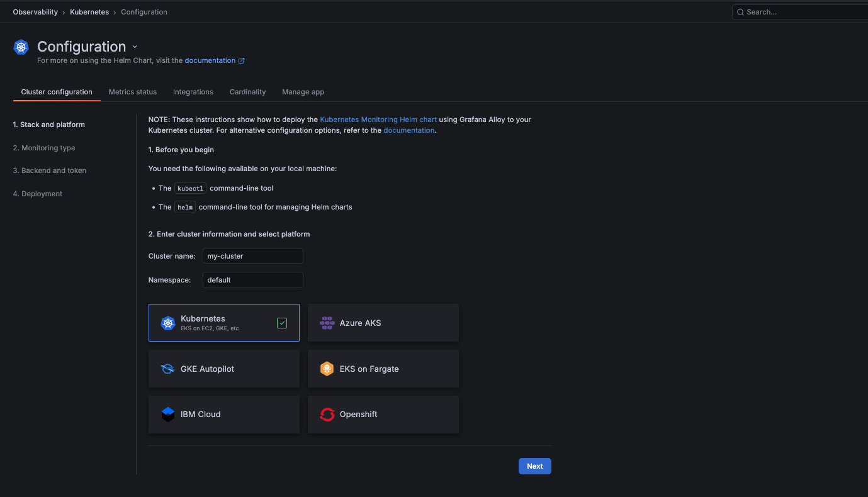Click the Kubernetes logo beside Configuration title
868x497 pixels.
click(x=21, y=47)
